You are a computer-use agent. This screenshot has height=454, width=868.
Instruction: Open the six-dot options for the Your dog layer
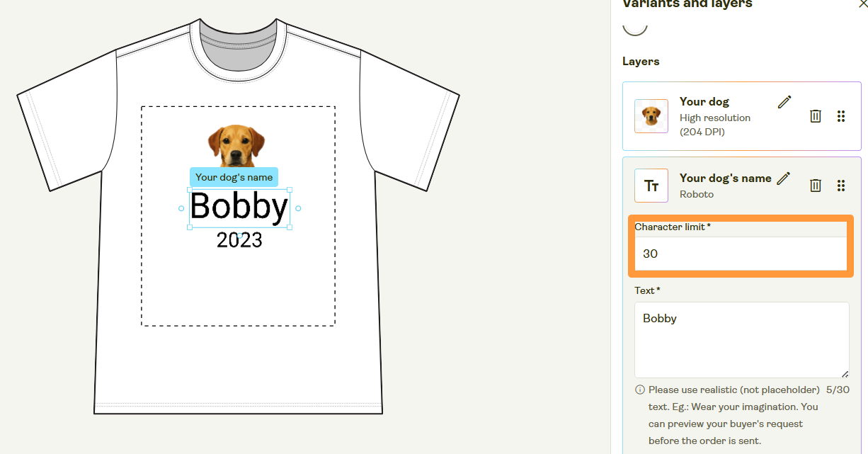point(841,115)
